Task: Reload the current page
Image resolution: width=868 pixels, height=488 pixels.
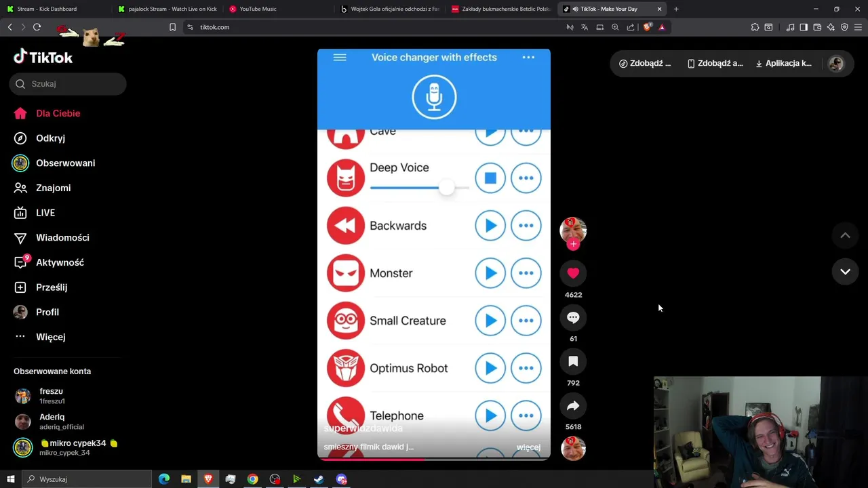Action: click(37, 27)
